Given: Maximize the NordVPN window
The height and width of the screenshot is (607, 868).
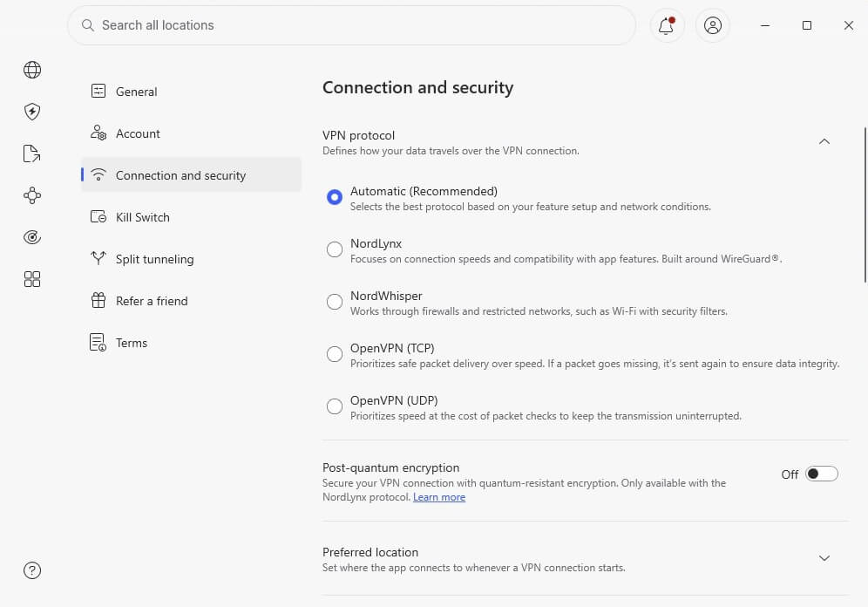Looking at the screenshot, I should [x=806, y=25].
